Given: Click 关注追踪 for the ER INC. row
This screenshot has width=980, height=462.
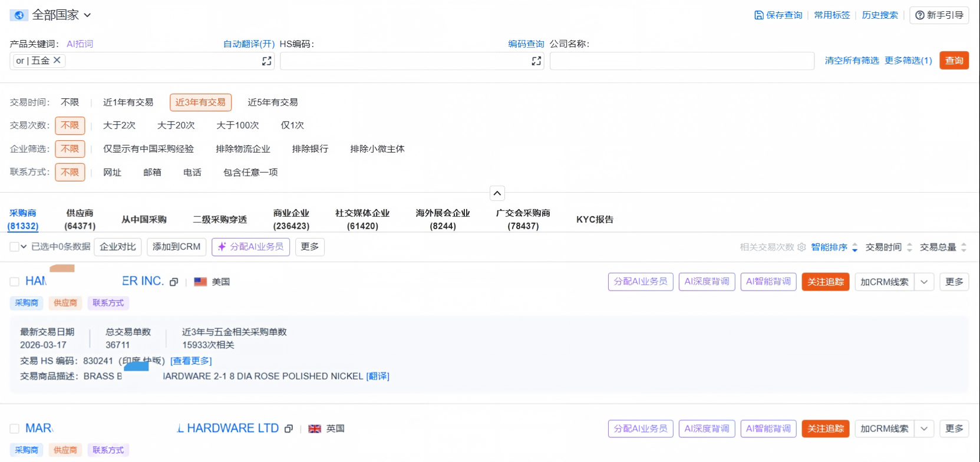Looking at the screenshot, I should coord(825,282).
